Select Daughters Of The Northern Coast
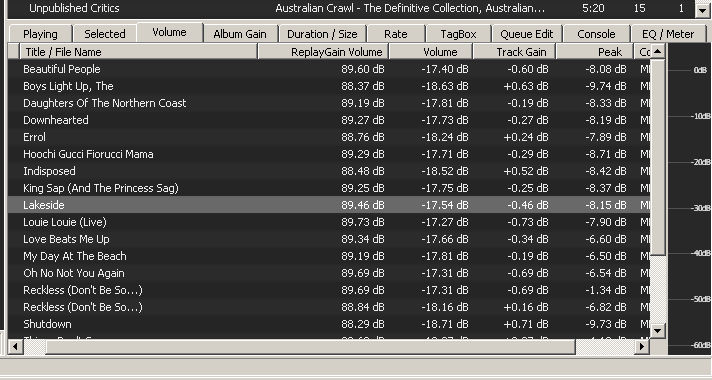Viewport: 712px width, 380px height. pyautogui.click(x=329, y=103)
